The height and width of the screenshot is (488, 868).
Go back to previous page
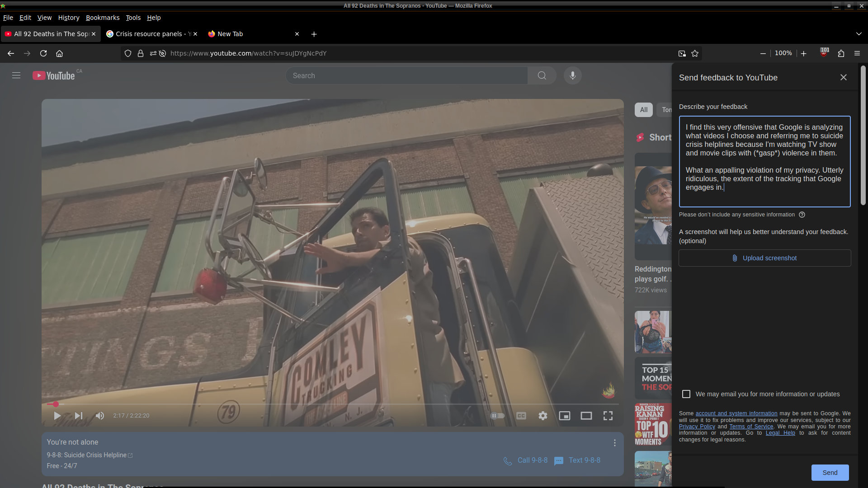(11, 53)
